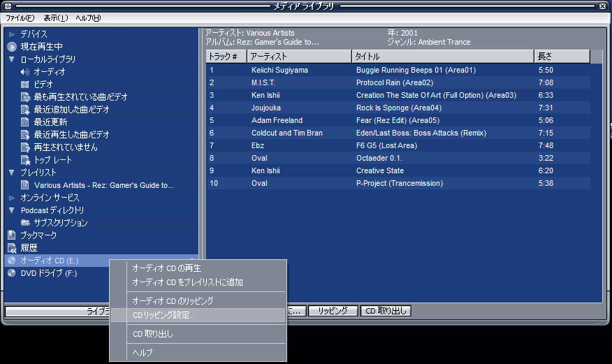Select track Buggie Running Beeps 01 (Area01)
The image size is (612, 364).
click(x=416, y=71)
